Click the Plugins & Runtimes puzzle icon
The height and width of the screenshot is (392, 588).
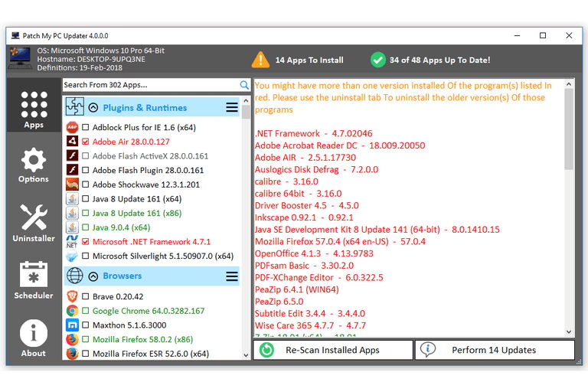(x=74, y=106)
